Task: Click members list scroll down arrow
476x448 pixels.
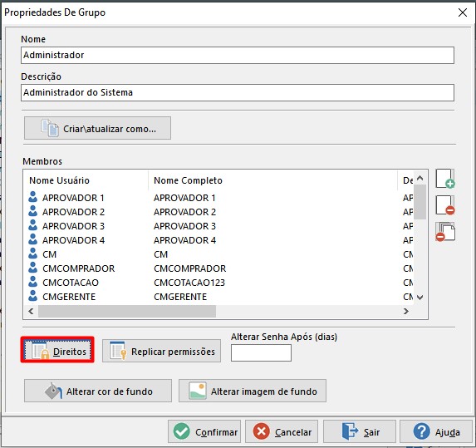Action: point(420,298)
